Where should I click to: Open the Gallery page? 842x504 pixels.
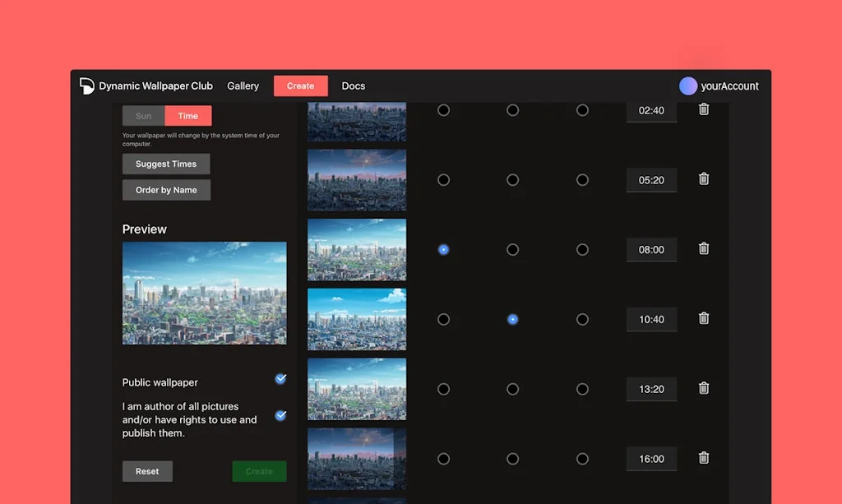pos(243,86)
